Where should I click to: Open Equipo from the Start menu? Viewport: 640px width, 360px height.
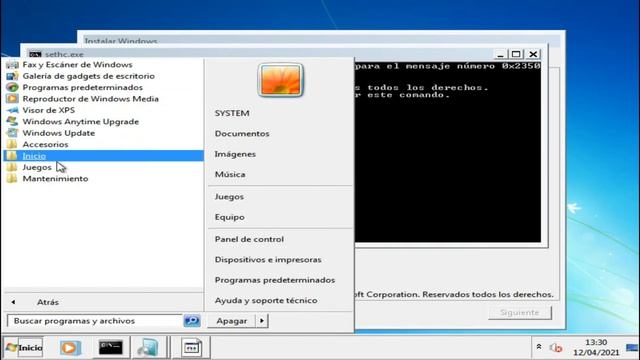[229, 217]
